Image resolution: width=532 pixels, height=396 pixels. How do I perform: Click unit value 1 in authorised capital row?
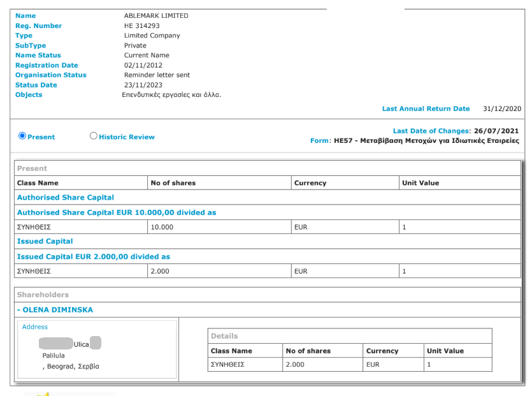click(404, 227)
